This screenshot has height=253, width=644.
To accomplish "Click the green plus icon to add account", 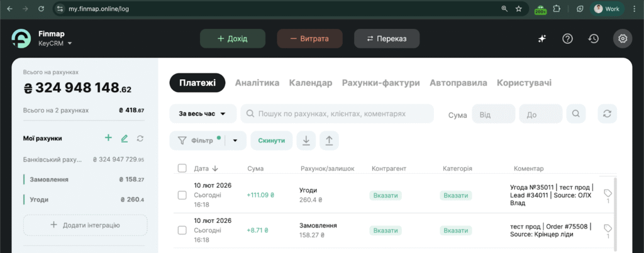I will (108, 138).
